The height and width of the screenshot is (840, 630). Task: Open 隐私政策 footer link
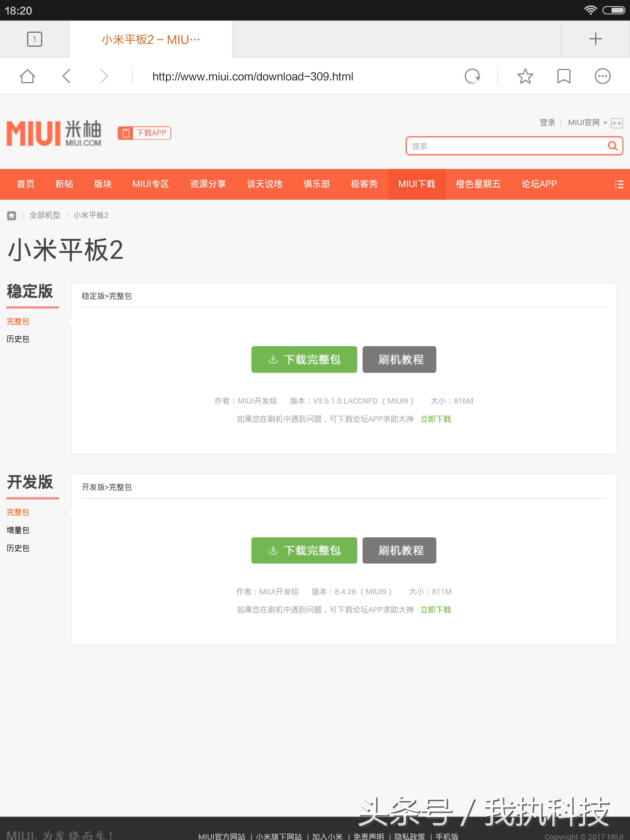click(x=410, y=836)
